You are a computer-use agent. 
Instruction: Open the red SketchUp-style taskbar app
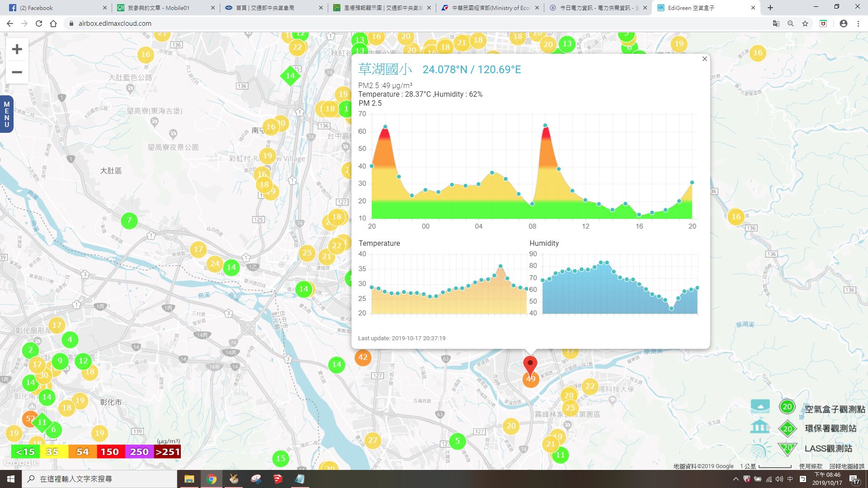pyautogui.click(x=278, y=479)
